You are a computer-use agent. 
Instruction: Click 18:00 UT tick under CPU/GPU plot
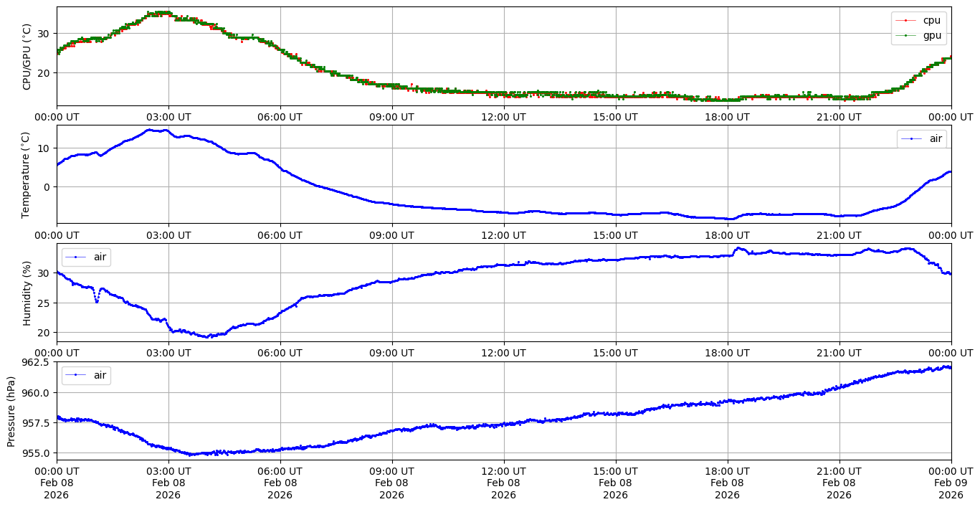click(x=727, y=117)
